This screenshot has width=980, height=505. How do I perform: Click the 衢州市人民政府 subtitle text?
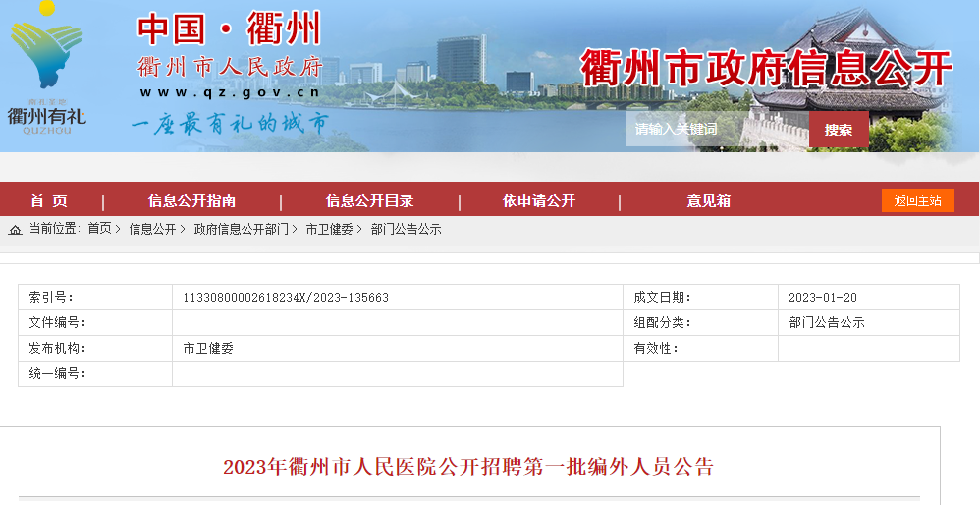click(230, 67)
